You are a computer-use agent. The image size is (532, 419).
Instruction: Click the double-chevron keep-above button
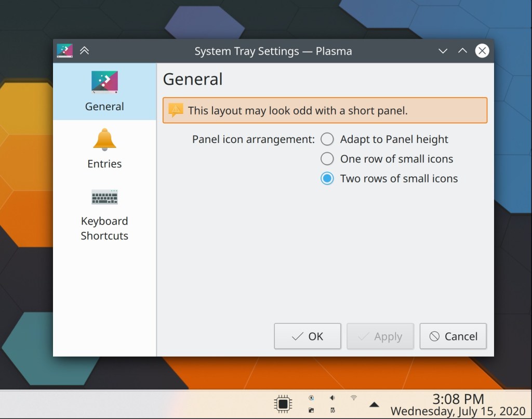pos(84,51)
